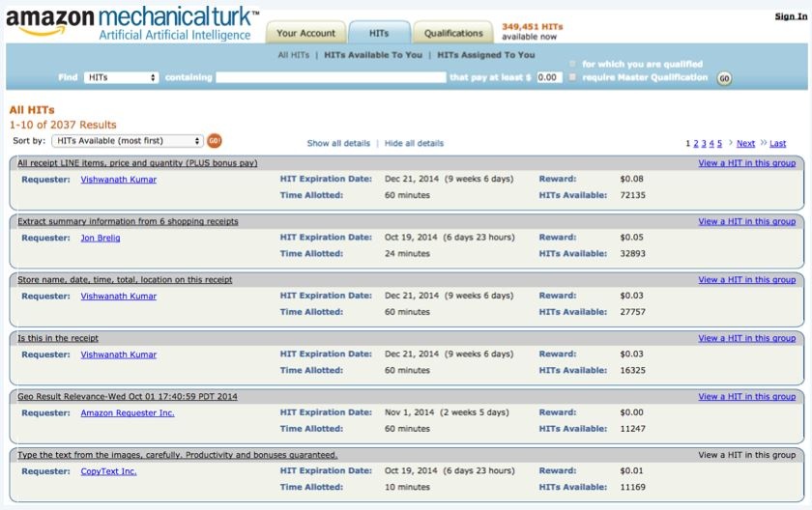Go to results page 2
This screenshot has width=812, height=510.
(x=696, y=143)
